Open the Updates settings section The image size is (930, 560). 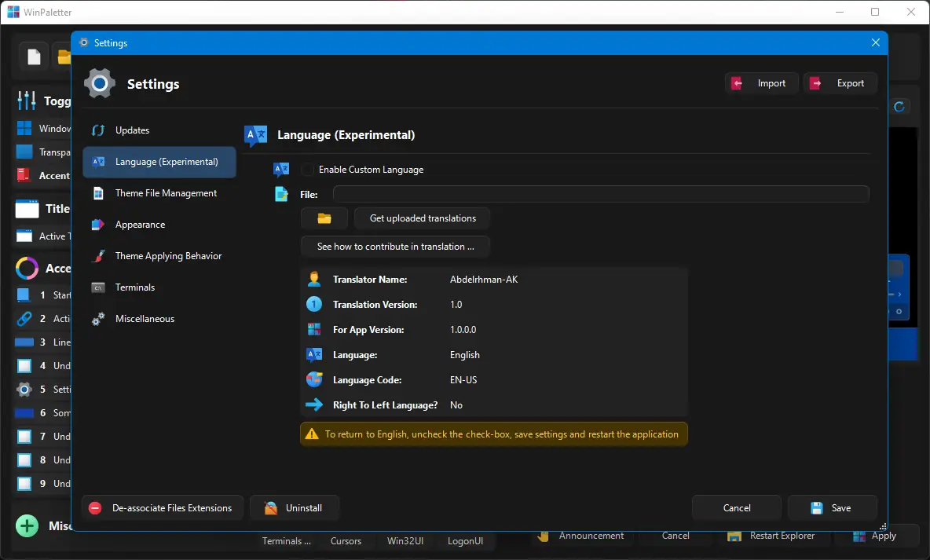159,130
